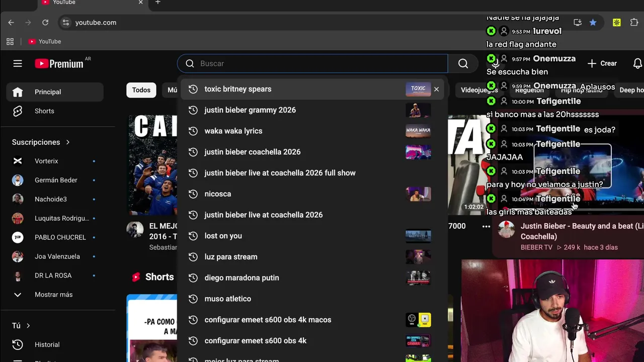Screen dimensions: 644x362
Task: Click history icon beside 'muso atletico'
Action: point(193,299)
